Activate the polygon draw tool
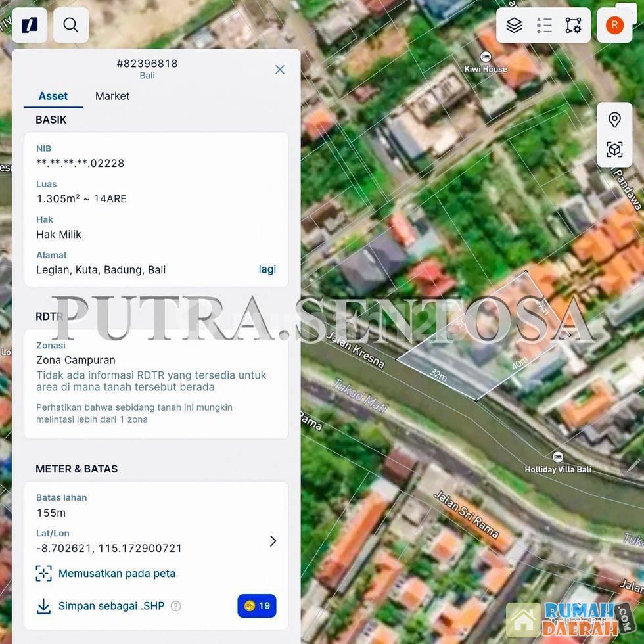Image resolution: width=644 pixels, height=644 pixels. (x=573, y=25)
